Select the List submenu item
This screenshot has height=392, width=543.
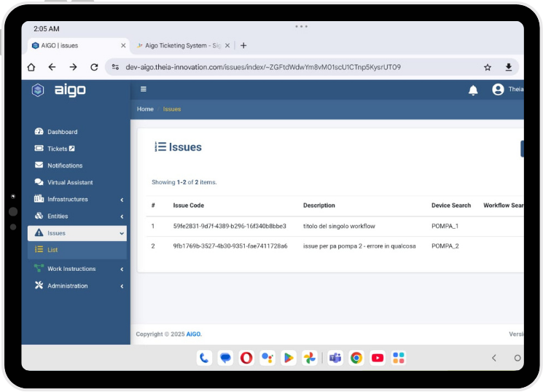(77, 250)
